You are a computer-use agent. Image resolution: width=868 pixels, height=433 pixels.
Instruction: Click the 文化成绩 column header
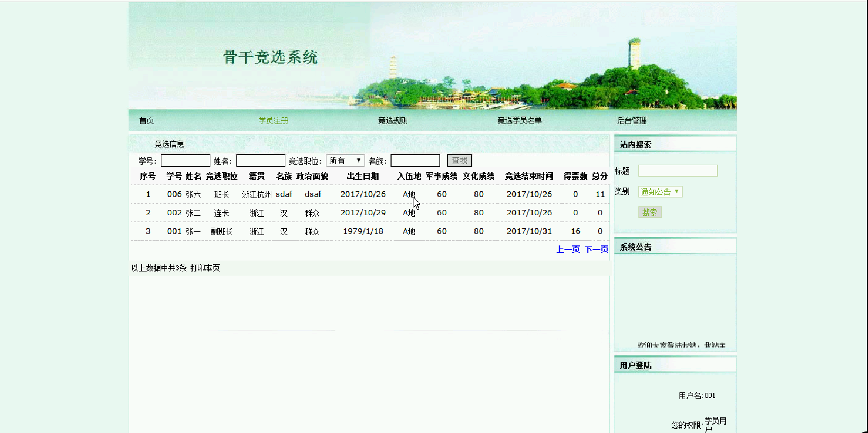point(479,176)
